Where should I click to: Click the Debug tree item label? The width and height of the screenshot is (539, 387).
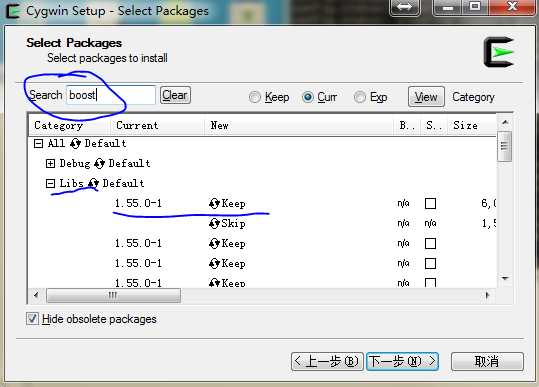coord(75,163)
